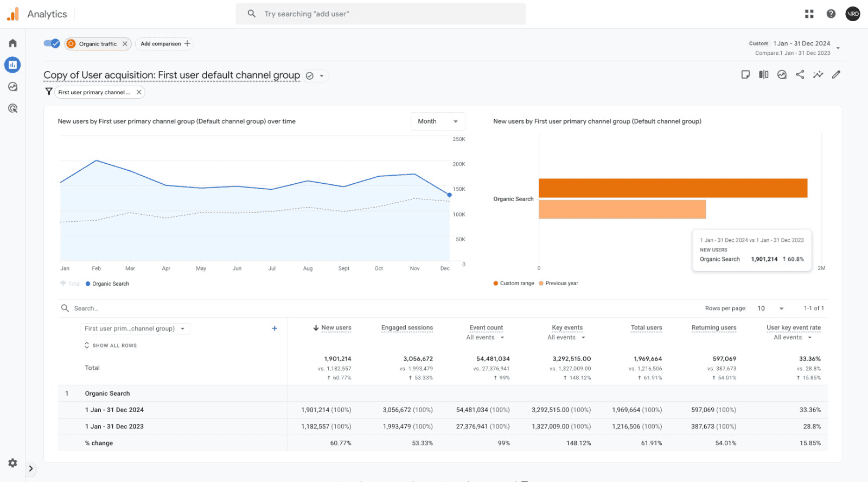The width and height of the screenshot is (868, 482).
Task: Open the apps grid icon
Action: (x=809, y=14)
